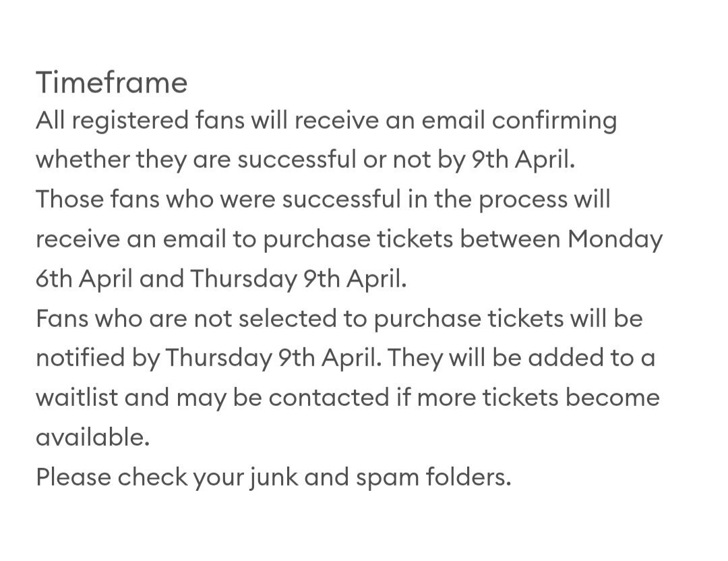Click the 'Timeframe' heading
728x561 pixels.
tap(111, 83)
